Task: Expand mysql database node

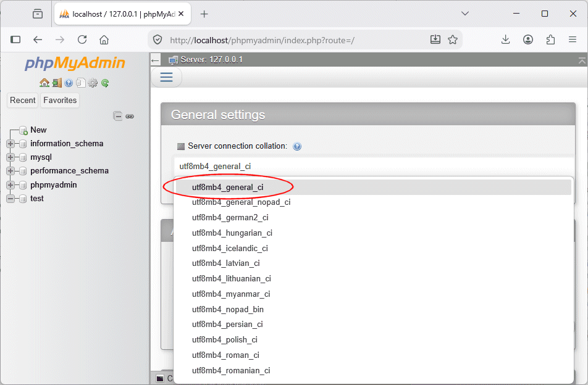Action: (x=10, y=157)
